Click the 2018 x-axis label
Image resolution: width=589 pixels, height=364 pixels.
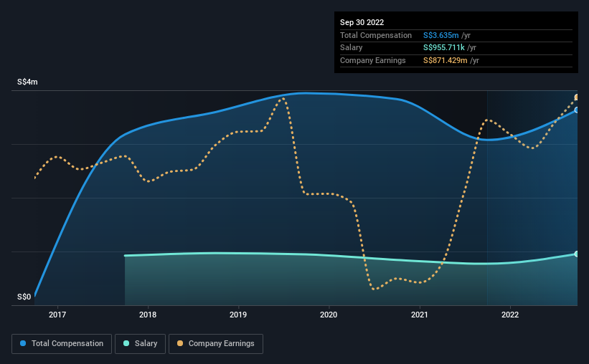pyautogui.click(x=148, y=315)
